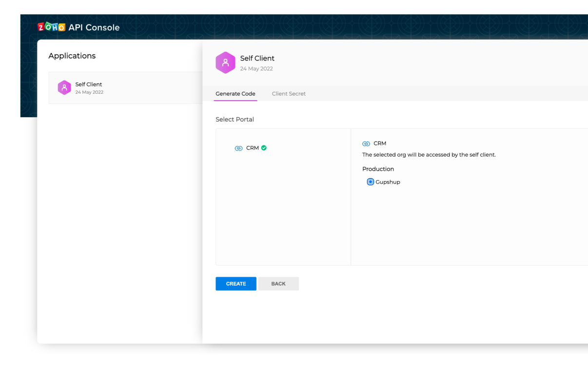Image resolution: width=588 pixels, height=366 pixels.
Task: Click the Applications heading
Action: pos(72,56)
